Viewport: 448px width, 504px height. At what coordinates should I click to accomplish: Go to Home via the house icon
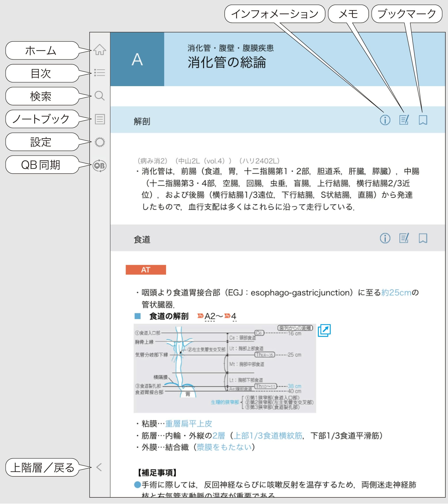click(99, 49)
